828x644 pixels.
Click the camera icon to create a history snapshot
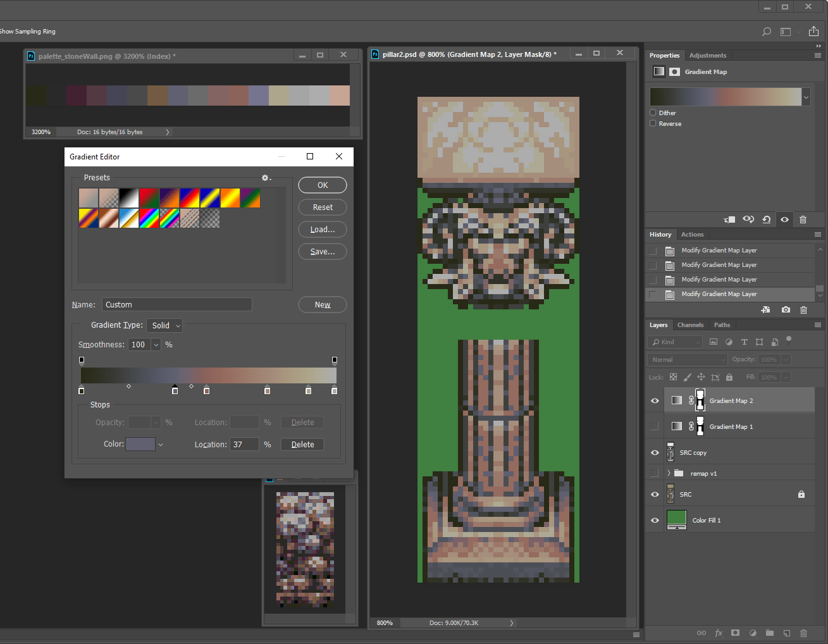[785, 310]
